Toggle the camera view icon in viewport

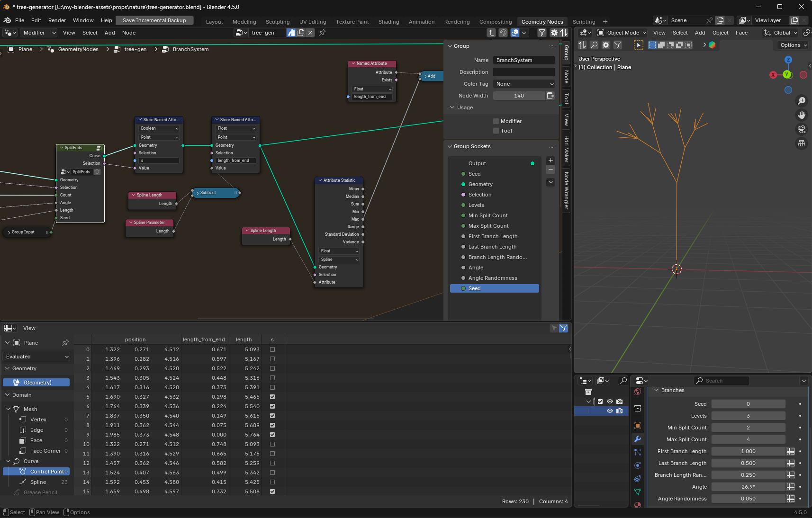tap(802, 129)
